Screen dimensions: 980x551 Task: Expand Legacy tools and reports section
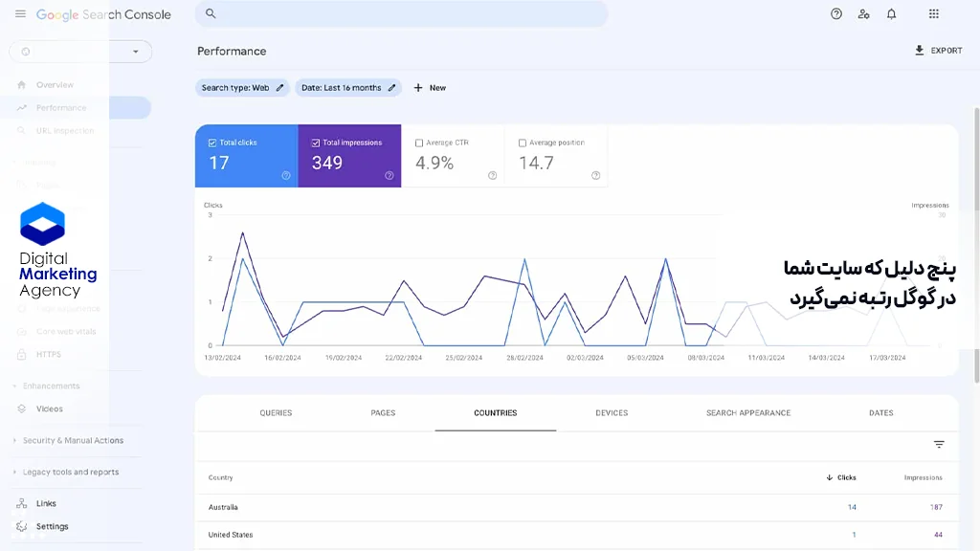[70, 473]
